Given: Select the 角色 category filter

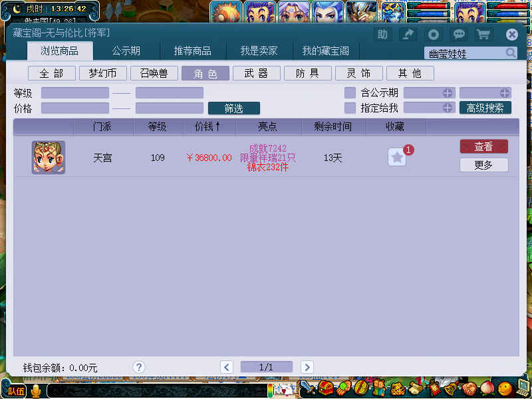Looking at the screenshot, I should pyautogui.click(x=205, y=73).
